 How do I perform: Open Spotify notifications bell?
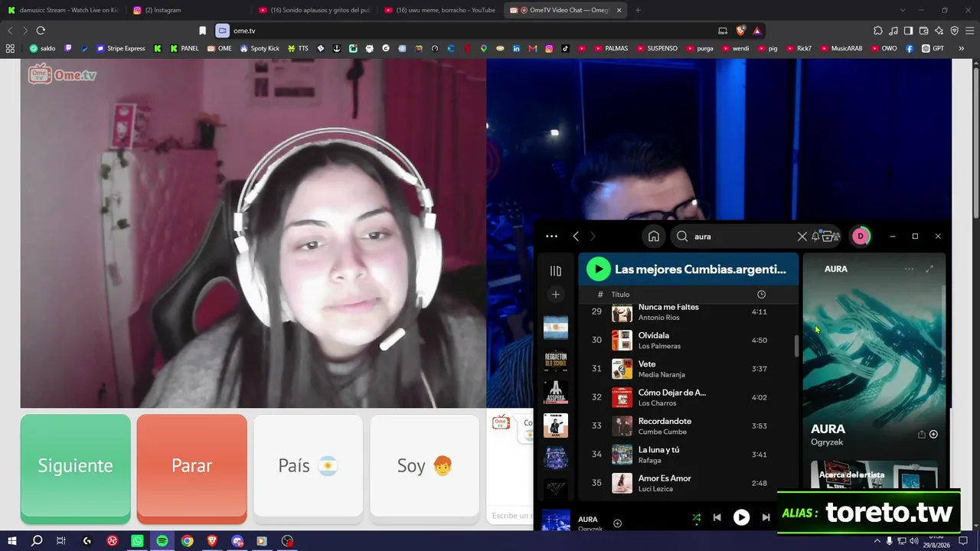[x=816, y=236]
